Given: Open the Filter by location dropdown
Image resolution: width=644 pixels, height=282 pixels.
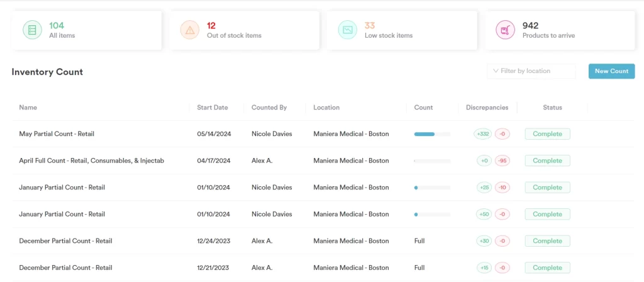Looking at the screenshot, I should click(531, 71).
